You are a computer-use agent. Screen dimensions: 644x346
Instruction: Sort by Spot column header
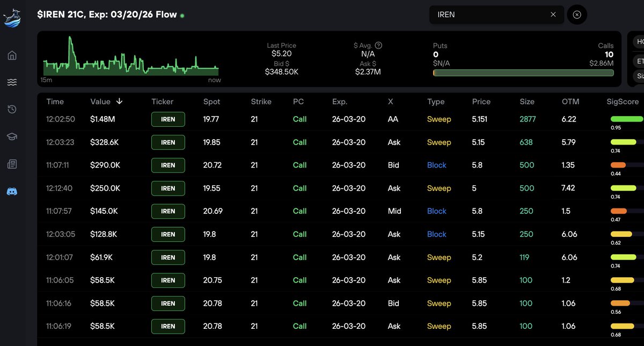(211, 102)
